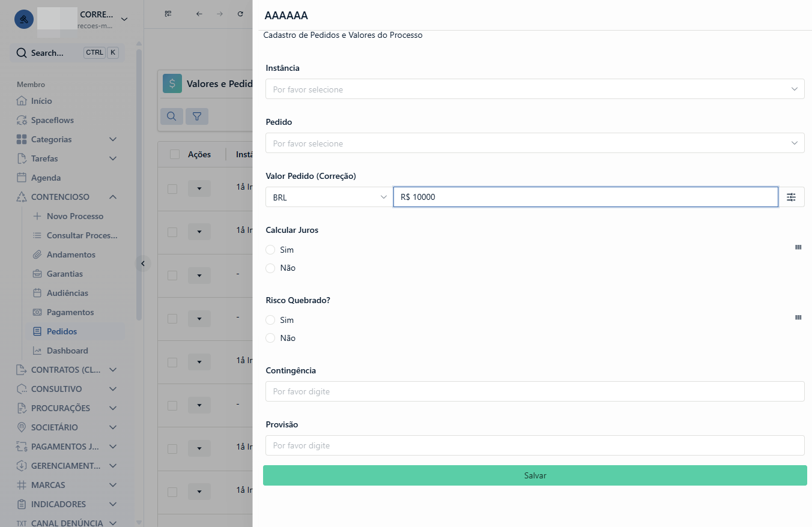This screenshot has width=812, height=527.
Task: Click the sidebar vertical scrollbar
Action: tap(139, 184)
